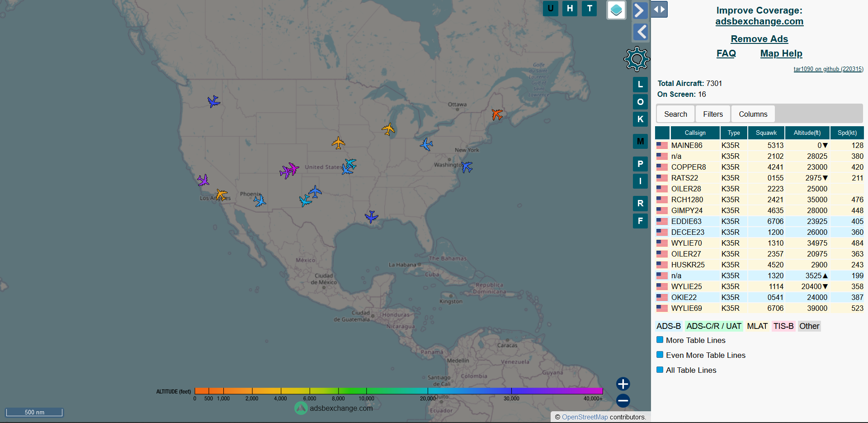Sort table by Callsign column
The image size is (868, 423).
point(695,133)
